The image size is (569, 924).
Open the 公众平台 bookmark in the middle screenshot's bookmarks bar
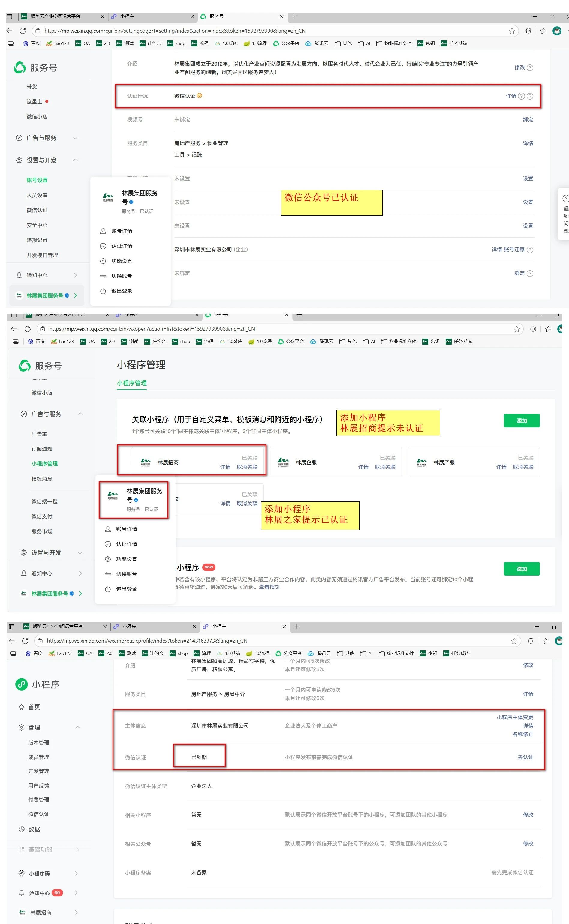tap(291, 342)
